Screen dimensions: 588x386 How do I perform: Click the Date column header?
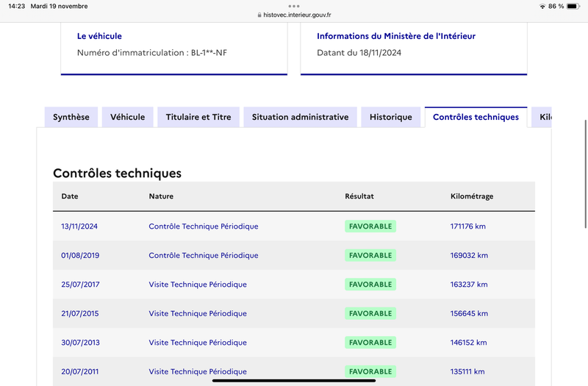[70, 196]
